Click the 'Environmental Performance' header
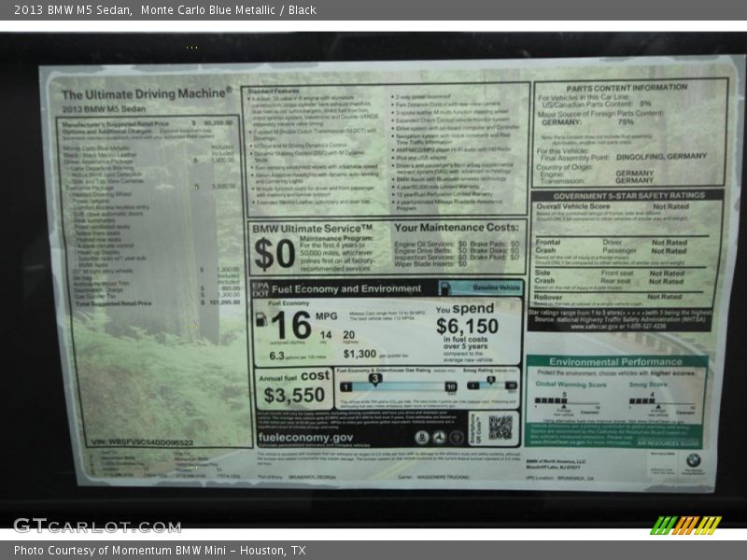747x560 pixels. pos(615,362)
